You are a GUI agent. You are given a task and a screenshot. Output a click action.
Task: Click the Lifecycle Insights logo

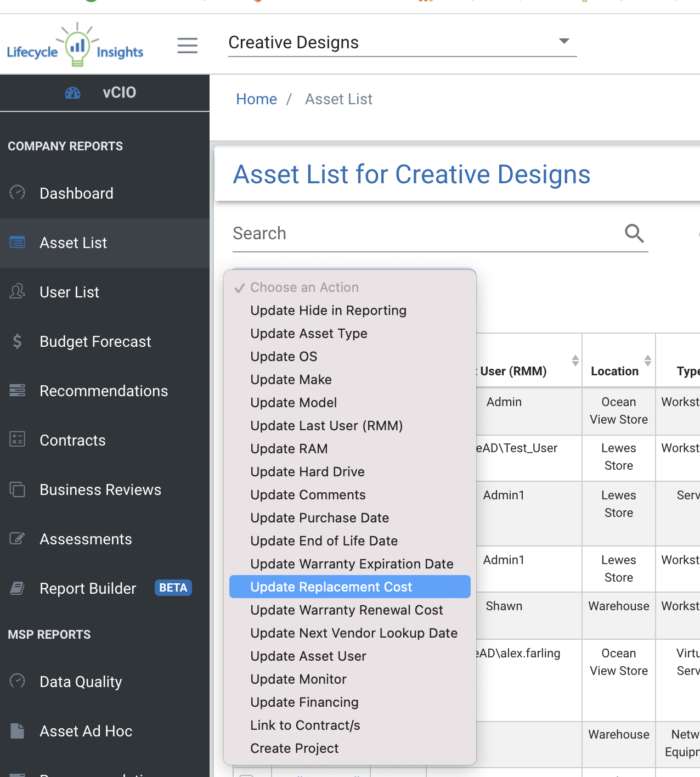point(75,45)
